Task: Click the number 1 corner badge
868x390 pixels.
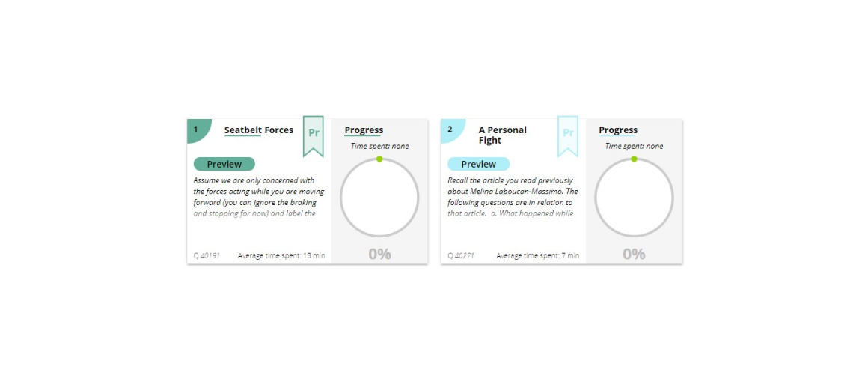Action: [198, 130]
